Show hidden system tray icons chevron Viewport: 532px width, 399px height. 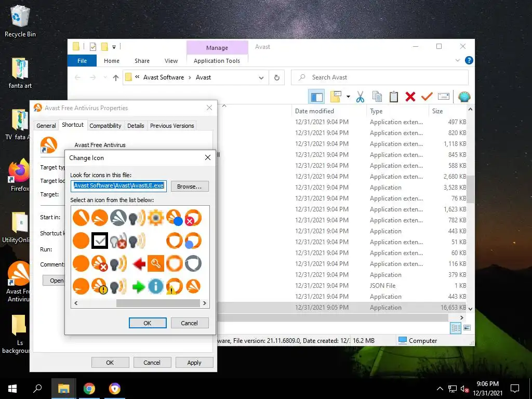click(x=440, y=389)
